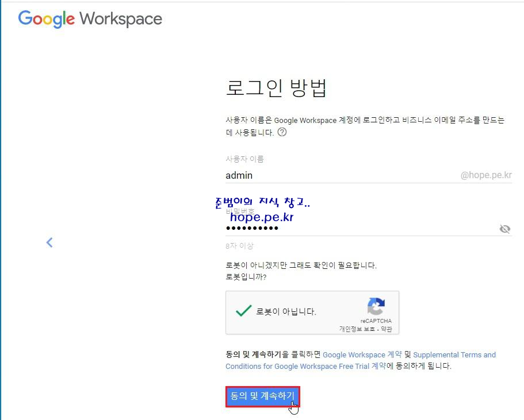This screenshot has width=524, height=420.
Task: Click the Google Workspace logo
Action: [x=90, y=19]
